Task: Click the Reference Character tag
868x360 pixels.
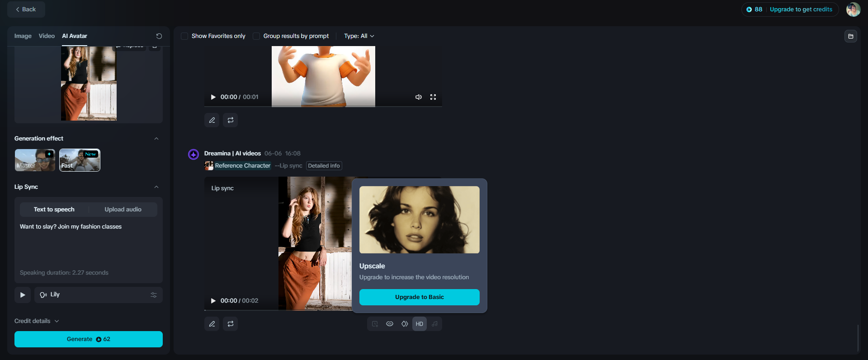Action: 238,166
